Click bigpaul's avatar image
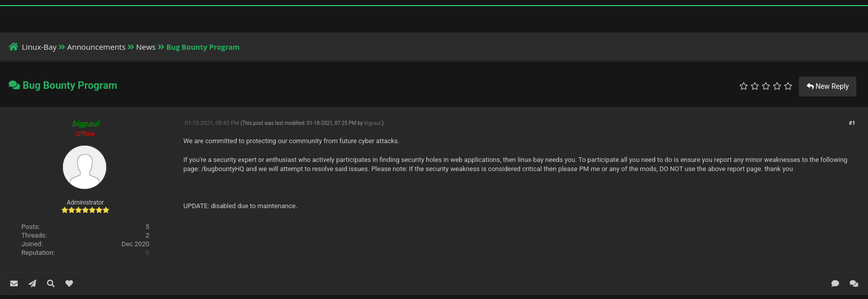 [85, 168]
